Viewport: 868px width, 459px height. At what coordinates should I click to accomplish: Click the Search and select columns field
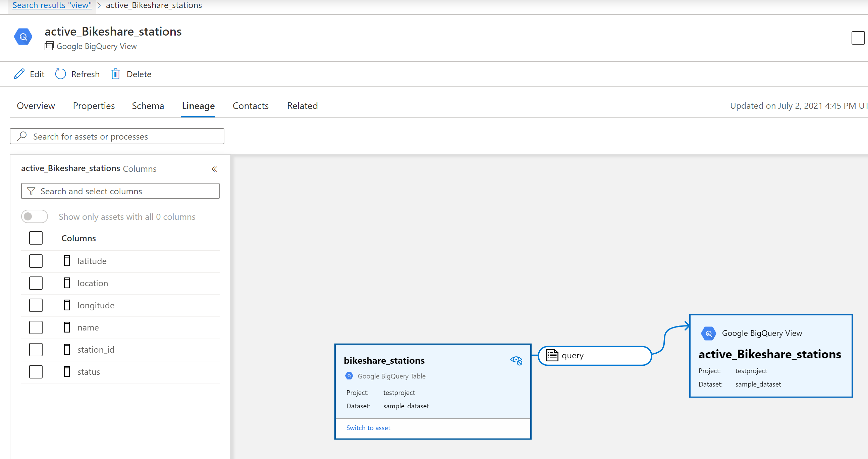tap(120, 191)
